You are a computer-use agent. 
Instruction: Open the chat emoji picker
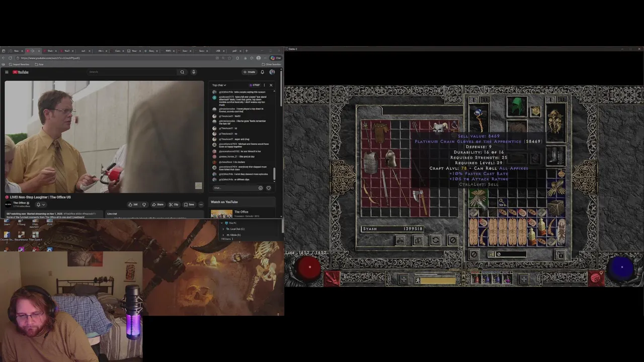pyautogui.click(x=260, y=188)
